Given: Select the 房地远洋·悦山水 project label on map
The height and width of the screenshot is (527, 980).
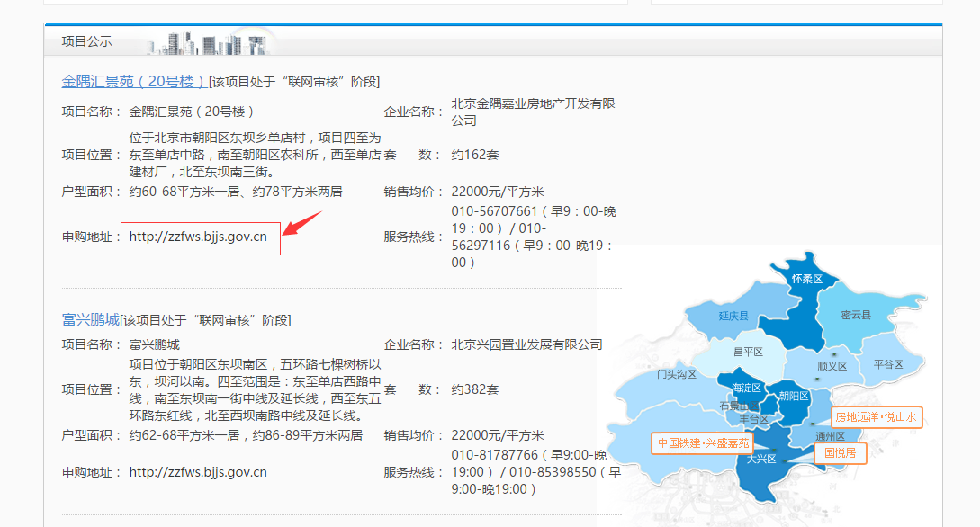Looking at the screenshot, I should pos(876,417).
